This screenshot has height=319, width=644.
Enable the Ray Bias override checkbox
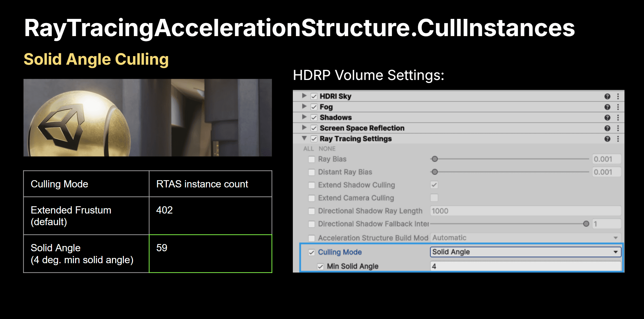(311, 159)
